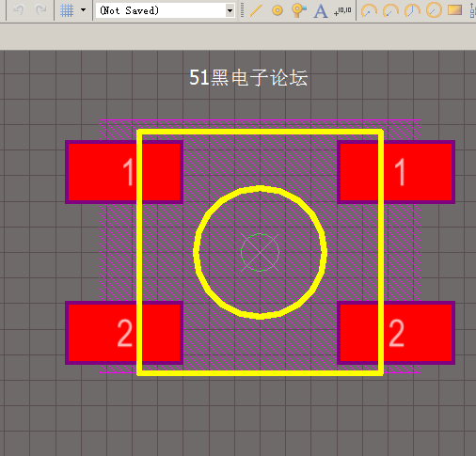Select the Place Fill rectangle tool
The width and height of the screenshot is (476, 456).
[454, 10]
